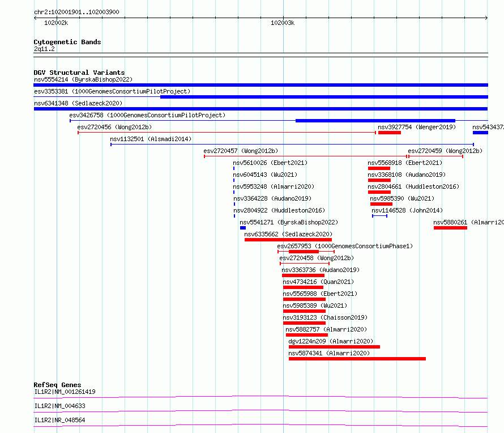
Task: Click the blue line under nsv1132501
Action: 292,145
